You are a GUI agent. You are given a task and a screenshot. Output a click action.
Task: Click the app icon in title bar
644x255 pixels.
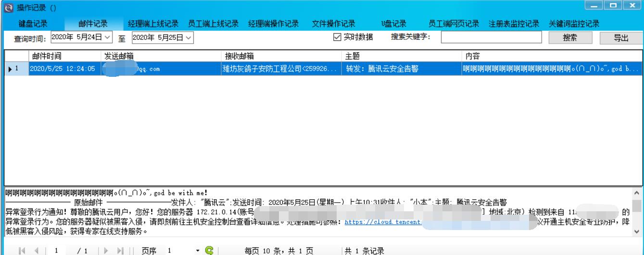tap(8, 8)
